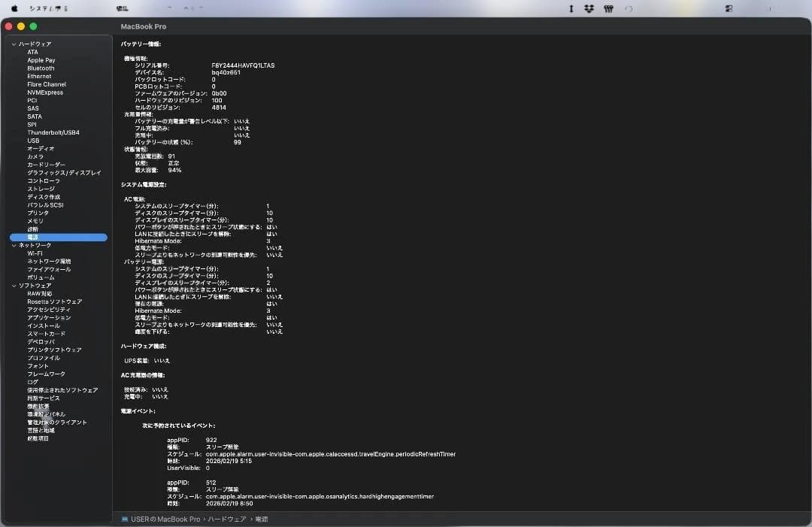The height and width of the screenshot is (527, 812).
Task: Open the Apple menu
Action: [x=14, y=8]
